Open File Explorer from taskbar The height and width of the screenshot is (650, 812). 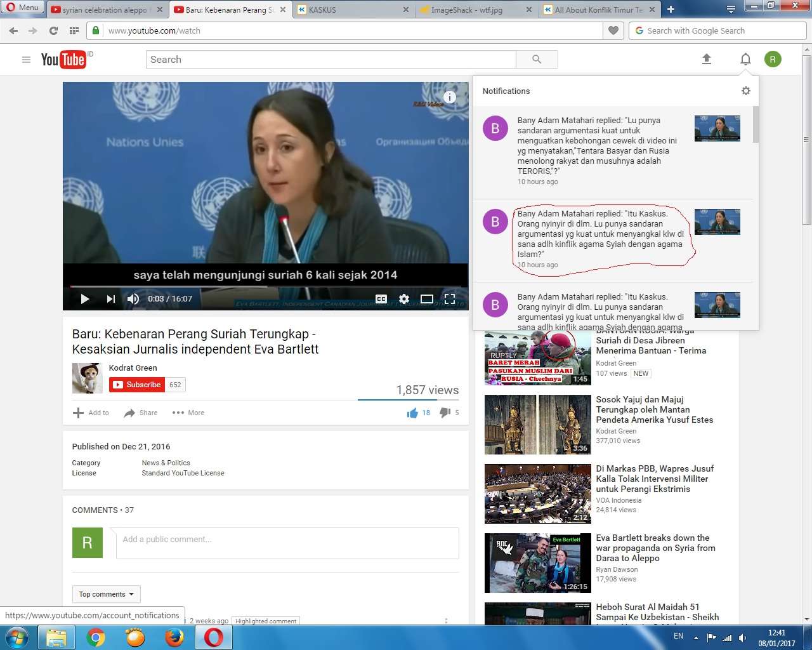pos(56,637)
